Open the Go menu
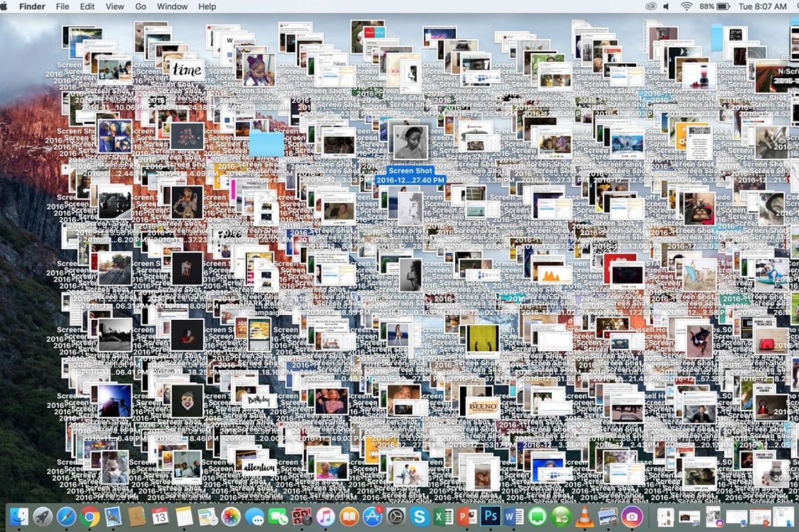799x532 pixels. 140,6
